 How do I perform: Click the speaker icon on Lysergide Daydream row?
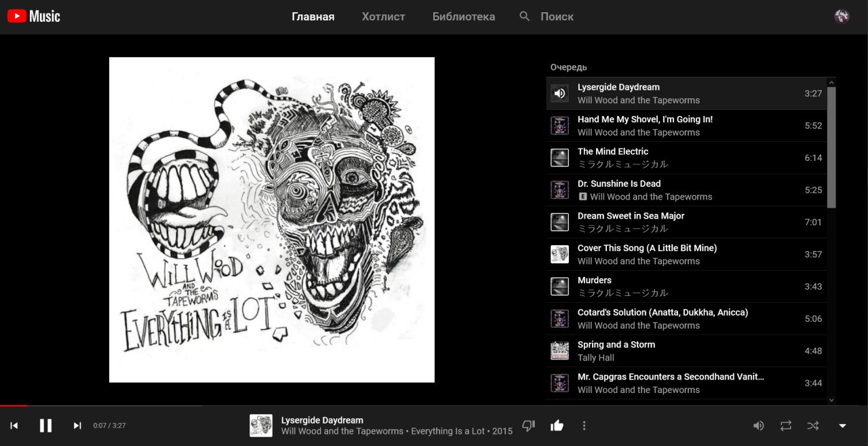pos(559,94)
